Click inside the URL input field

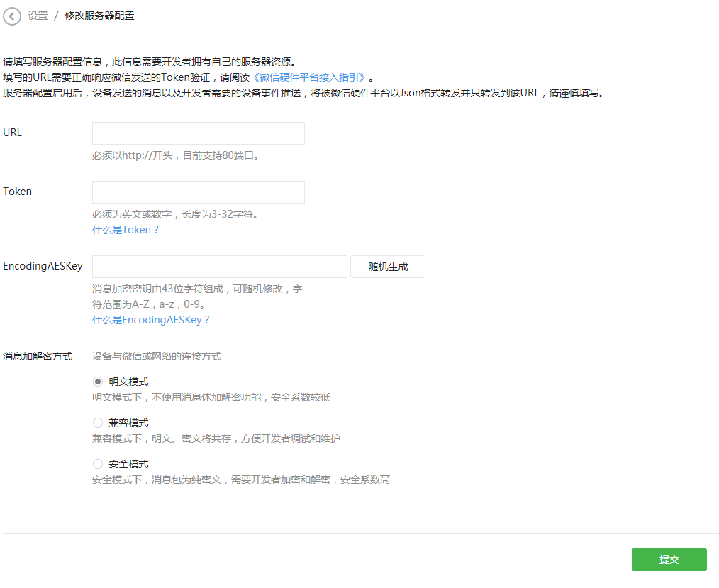pos(198,133)
